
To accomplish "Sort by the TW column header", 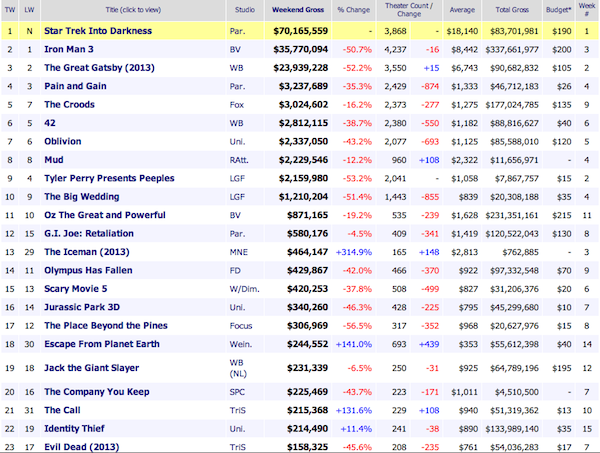I will pos(10,10).
